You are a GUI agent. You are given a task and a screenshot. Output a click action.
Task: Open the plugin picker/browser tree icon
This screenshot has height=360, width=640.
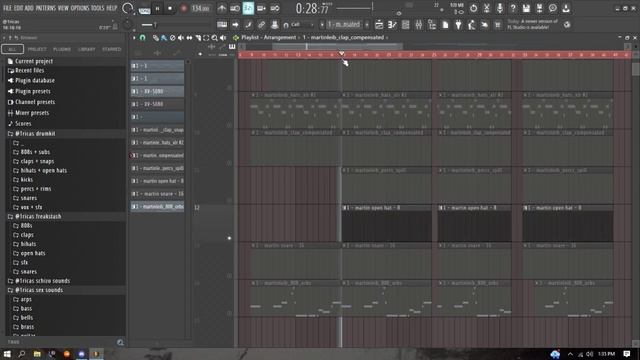point(432,25)
